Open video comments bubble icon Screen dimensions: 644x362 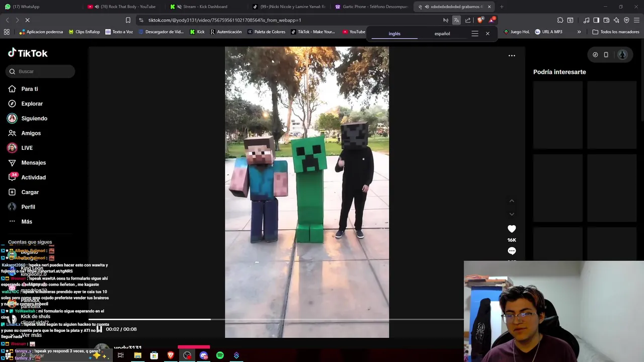(512, 251)
